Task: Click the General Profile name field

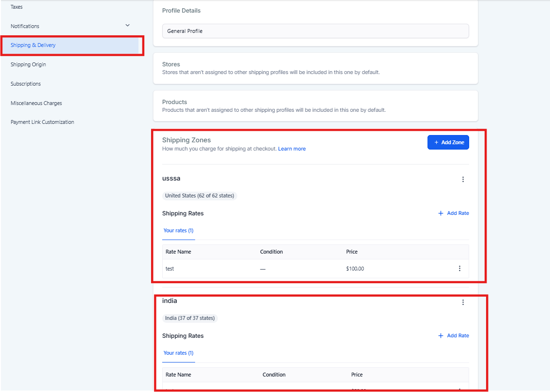Action: click(x=315, y=31)
